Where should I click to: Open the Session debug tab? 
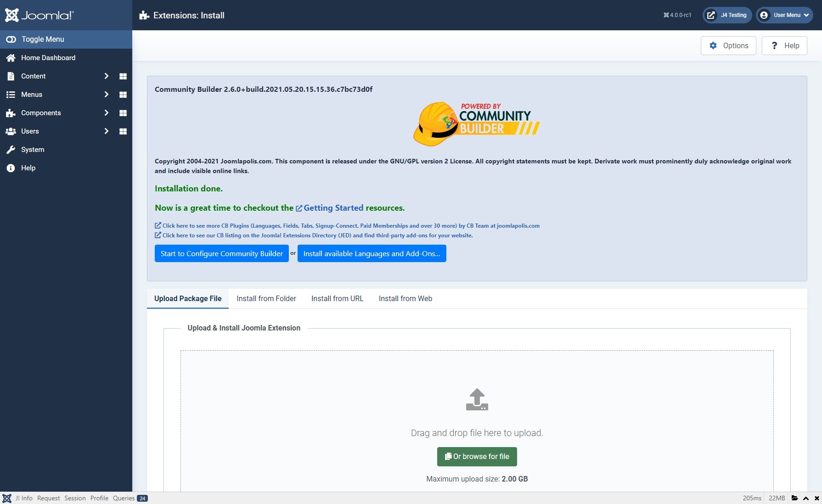point(75,498)
